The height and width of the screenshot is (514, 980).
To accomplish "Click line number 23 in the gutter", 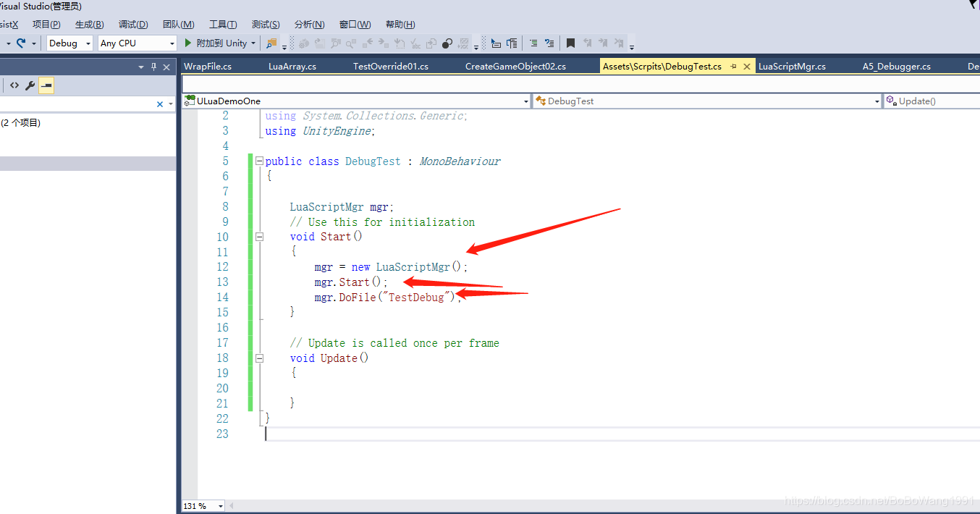I will pos(222,434).
